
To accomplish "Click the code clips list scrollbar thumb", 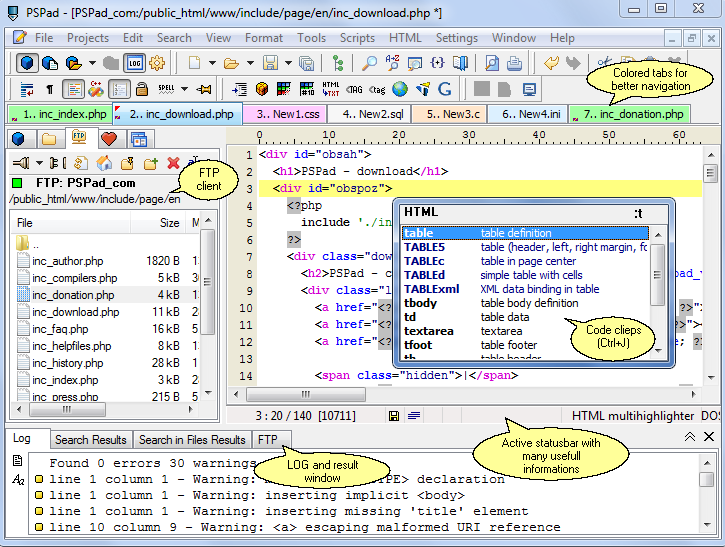I will [657, 275].
